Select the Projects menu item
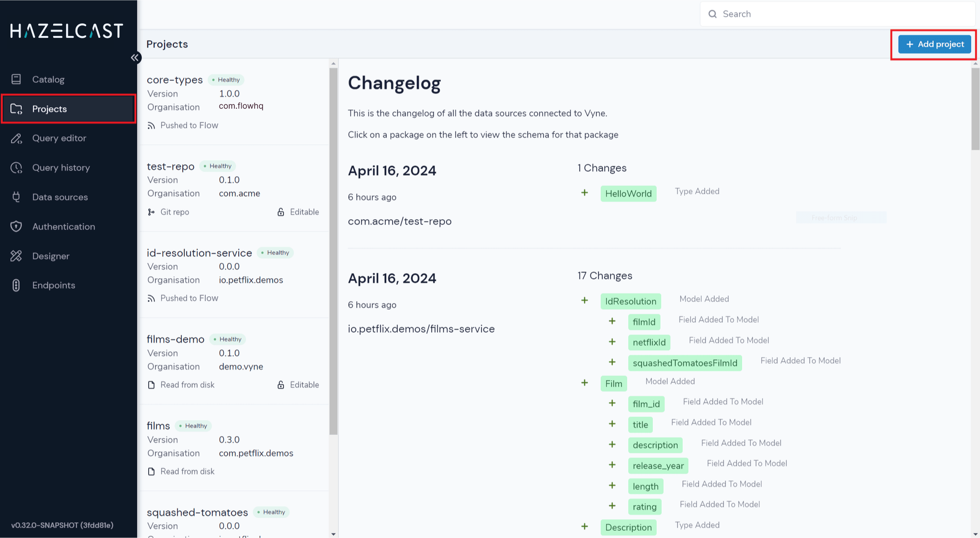980x538 pixels. 68,109
